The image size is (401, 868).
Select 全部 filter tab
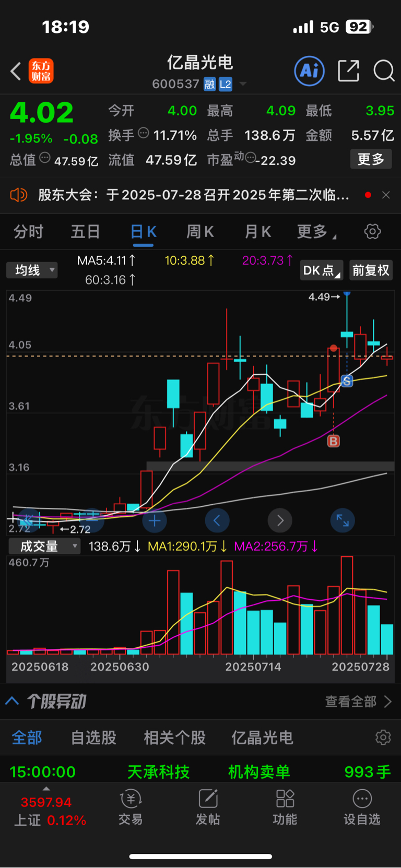click(x=27, y=738)
